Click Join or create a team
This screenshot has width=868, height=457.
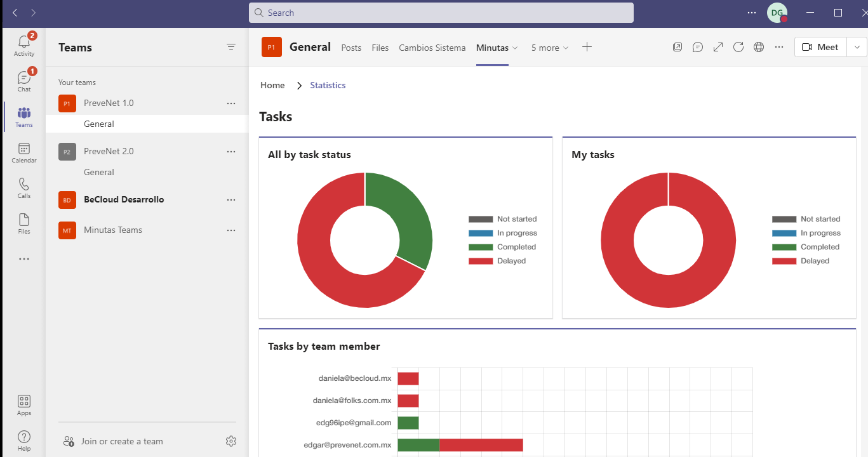[x=113, y=441]
